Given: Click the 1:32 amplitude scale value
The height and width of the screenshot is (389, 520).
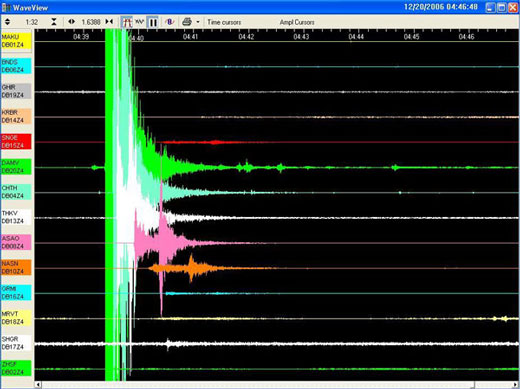Looking at the screenshot, I should coord(32,22).
